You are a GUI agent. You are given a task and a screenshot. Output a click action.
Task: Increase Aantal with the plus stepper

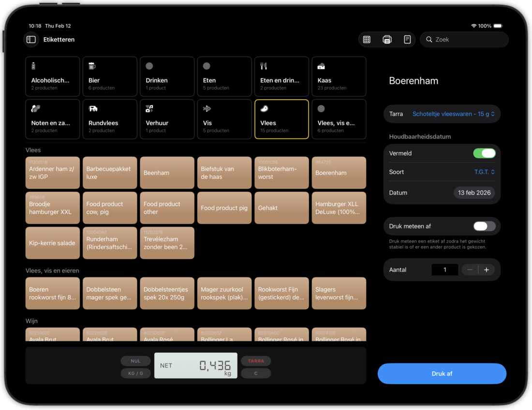click(x=487, y=270)
